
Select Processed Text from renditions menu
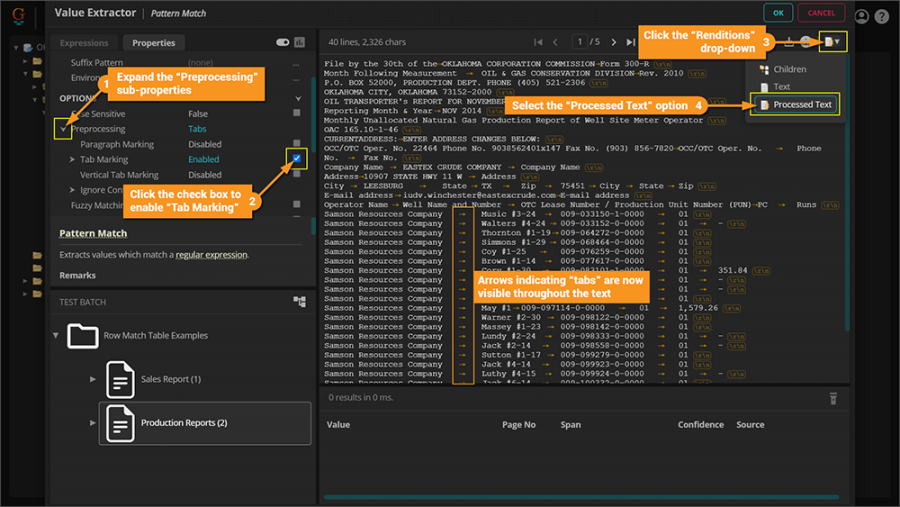point(801,104)
